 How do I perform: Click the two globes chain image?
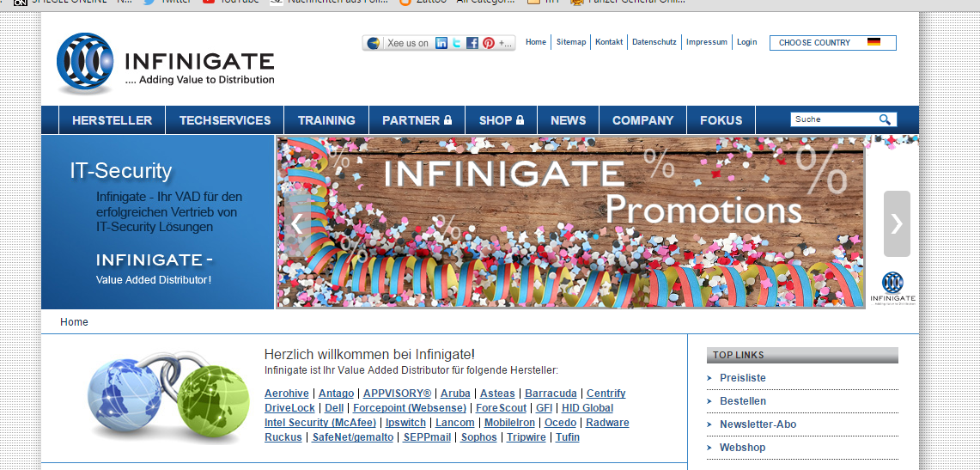point(168,395)
